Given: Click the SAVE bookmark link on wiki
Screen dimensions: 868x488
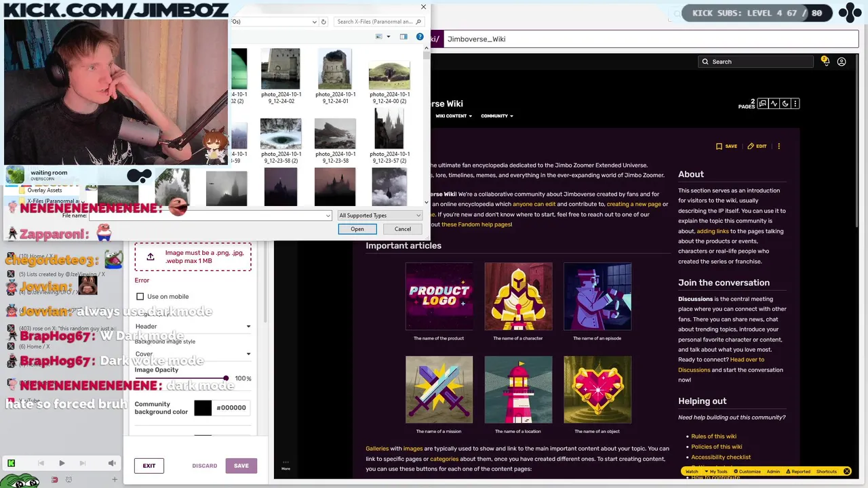Looking at the screenshot, I should [x=726, y=146].
